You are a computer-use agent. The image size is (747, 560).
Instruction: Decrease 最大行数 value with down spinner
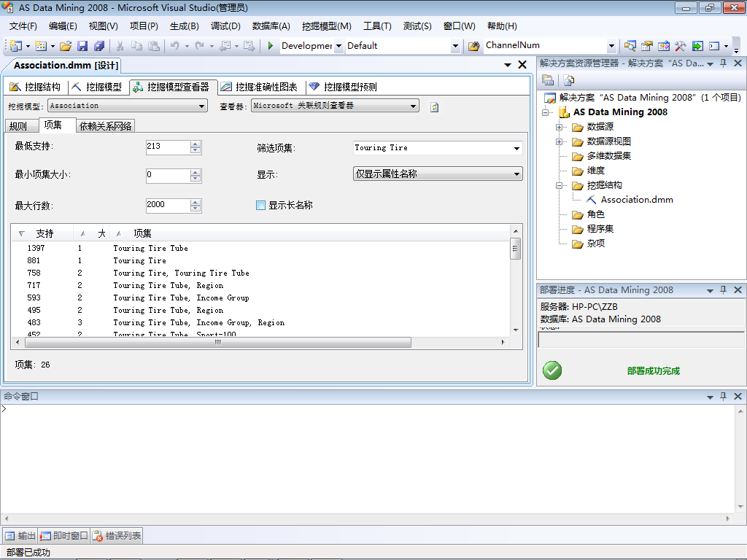point(196,209)
